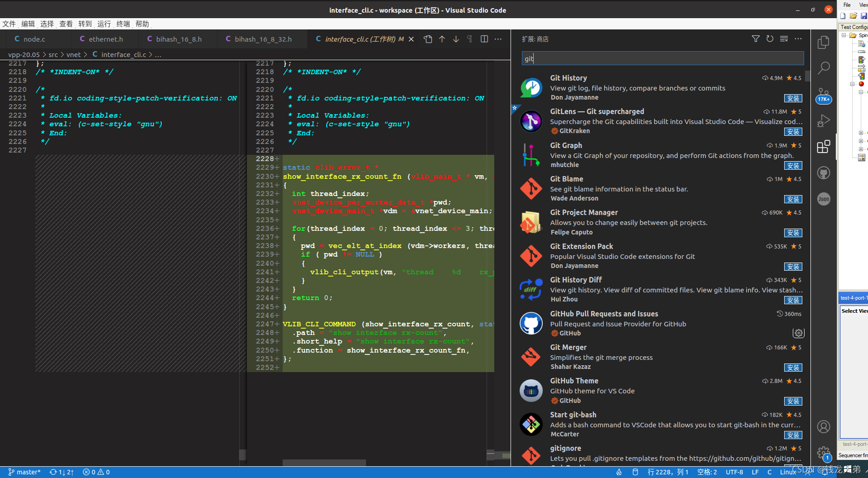Install the Git History extension

coord(793,98)
